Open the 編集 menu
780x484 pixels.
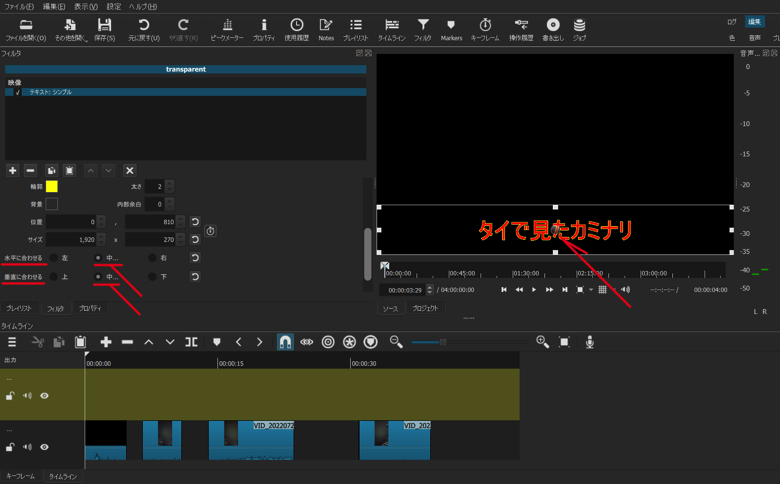[54, 6]
